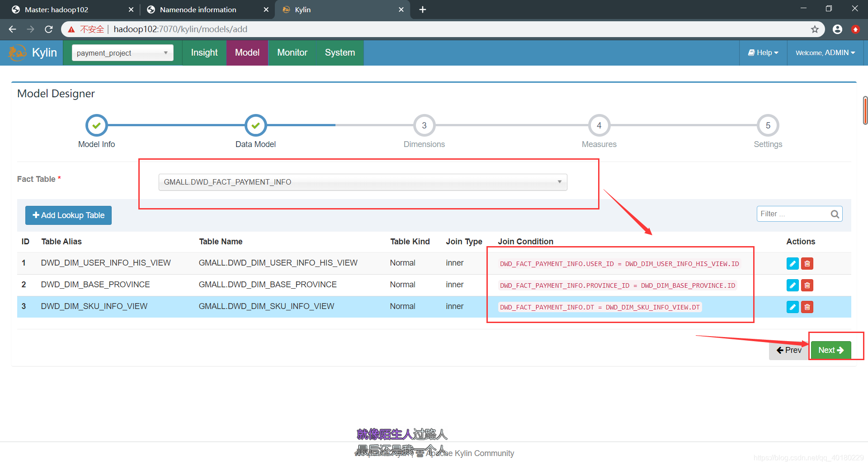Click the red browser update icon

[855, 29]
